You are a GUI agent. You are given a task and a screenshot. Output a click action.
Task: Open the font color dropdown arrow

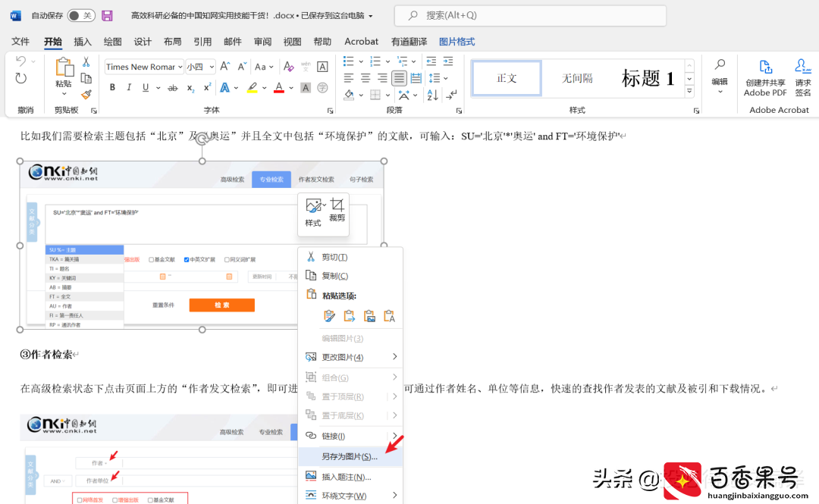coord(291,88)
